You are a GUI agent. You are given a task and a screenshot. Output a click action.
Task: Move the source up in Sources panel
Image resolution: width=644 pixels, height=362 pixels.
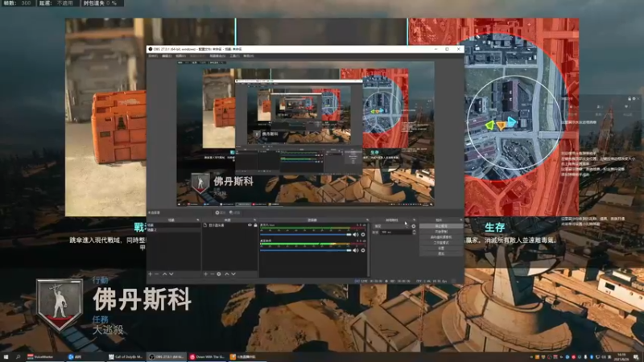pos(227,274)
